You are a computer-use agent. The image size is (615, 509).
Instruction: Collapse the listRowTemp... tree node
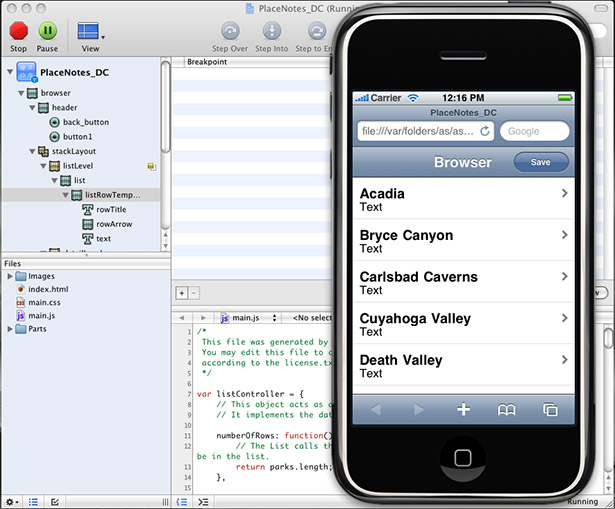pyautogui.click(x=65, y=195)
